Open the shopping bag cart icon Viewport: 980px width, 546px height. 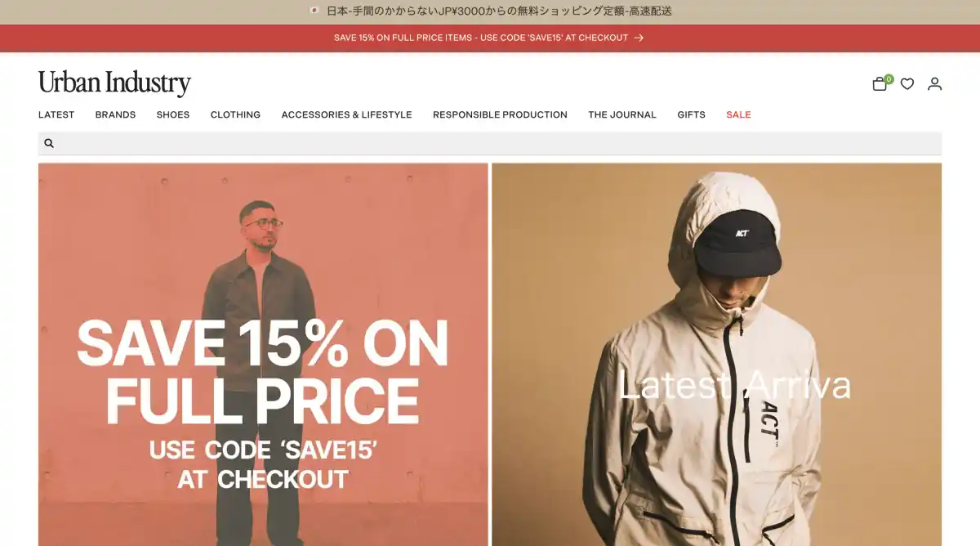(x=880, y=83)
